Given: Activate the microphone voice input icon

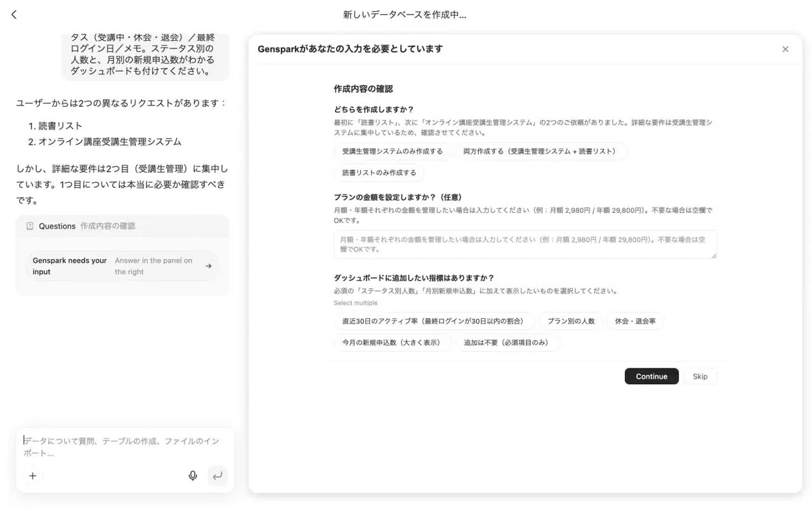Looking at the screenshot, I should [x=193, y=476].
